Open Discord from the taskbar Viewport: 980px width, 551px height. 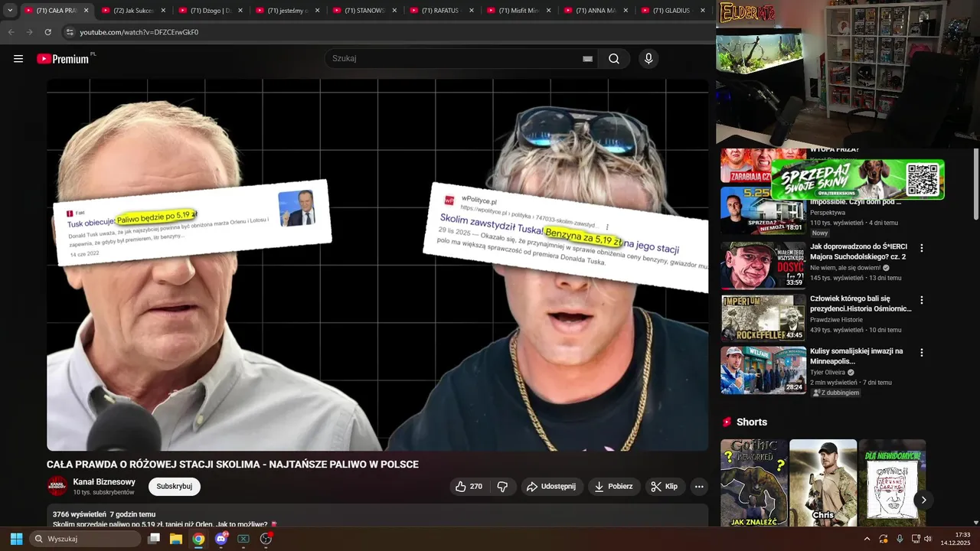click(x=221, y=539)
